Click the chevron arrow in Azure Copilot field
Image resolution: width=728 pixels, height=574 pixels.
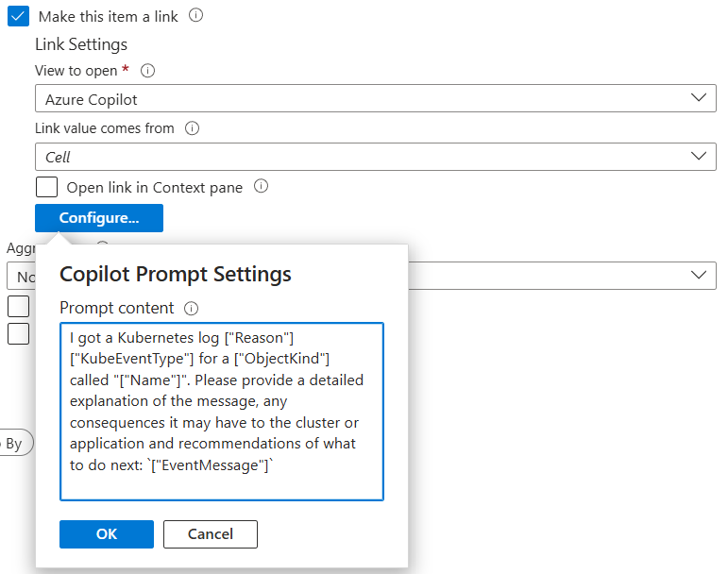[x=699, y=98]
